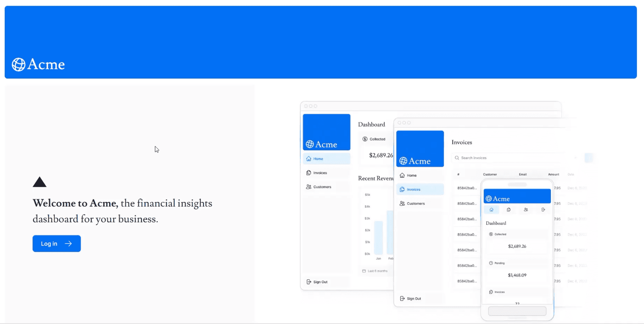The width and height of the screenshot is (644, 324).
Task: Tap the customers icon in the mobile preview nav
Action: point(526,210)
